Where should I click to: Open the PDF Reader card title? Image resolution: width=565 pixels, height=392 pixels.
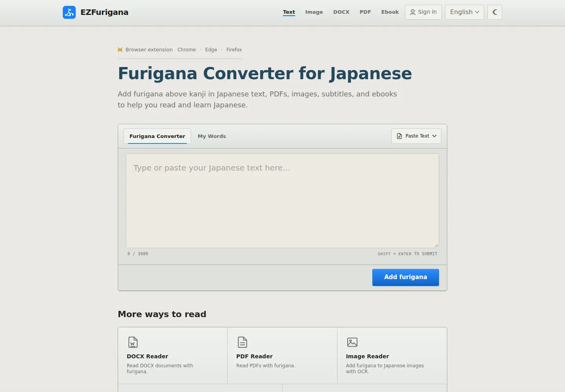tap(254, 356)
